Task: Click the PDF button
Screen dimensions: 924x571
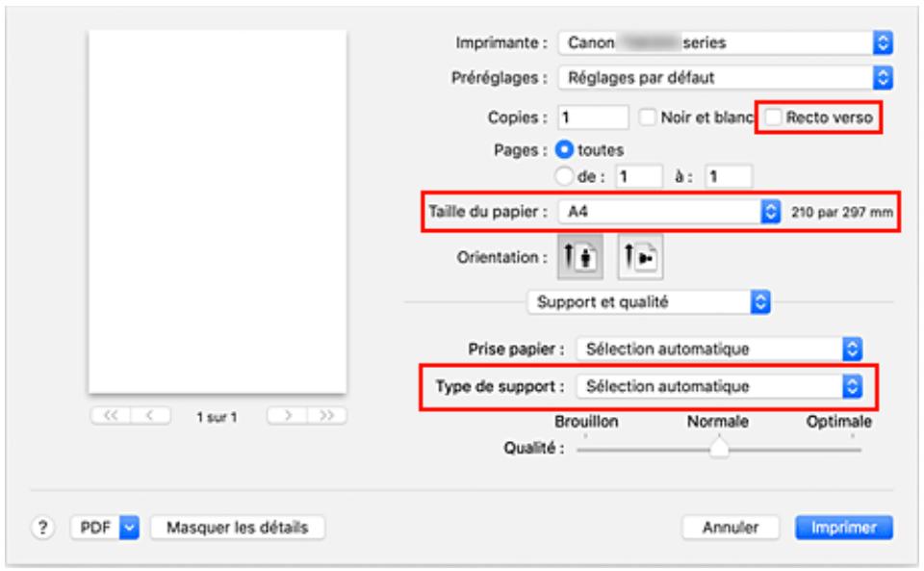Action: tap(95, 528)
